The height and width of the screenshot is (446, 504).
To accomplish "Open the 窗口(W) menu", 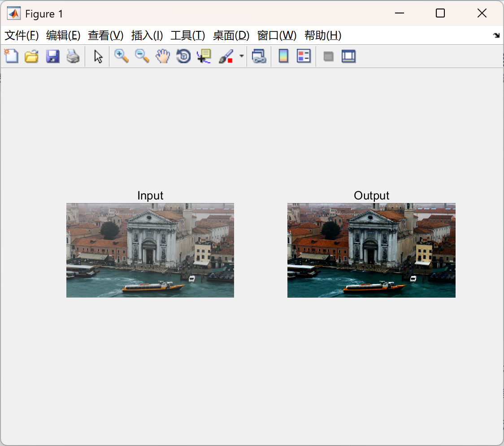I will (277, 35).
